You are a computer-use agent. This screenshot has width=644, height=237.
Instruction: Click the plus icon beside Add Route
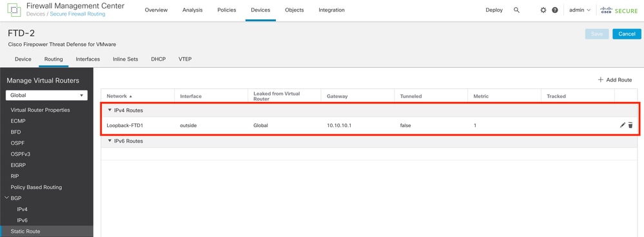point(600,80)
